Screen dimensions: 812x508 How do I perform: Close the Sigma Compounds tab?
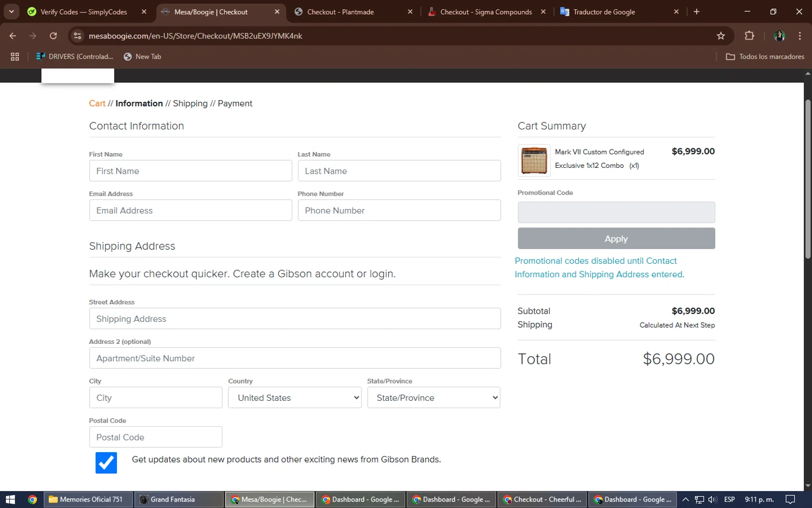click(543, 11)
